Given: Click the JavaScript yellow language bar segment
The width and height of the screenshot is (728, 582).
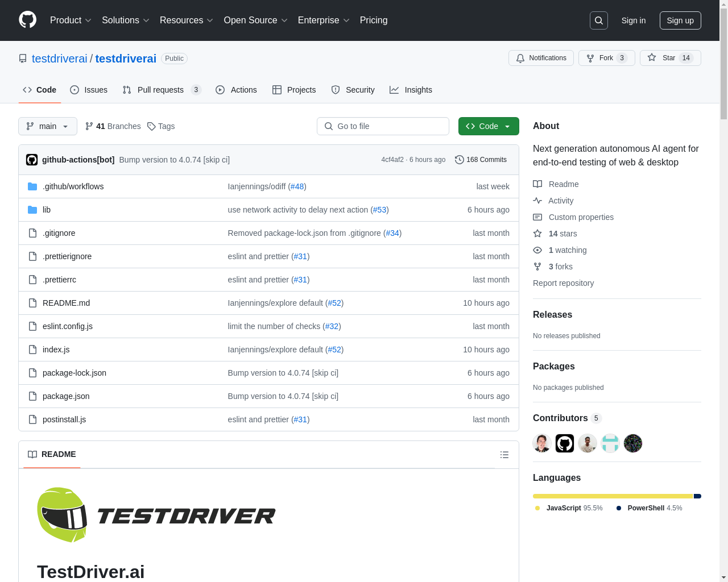Looking at the screenshot, I should (613, 496).
